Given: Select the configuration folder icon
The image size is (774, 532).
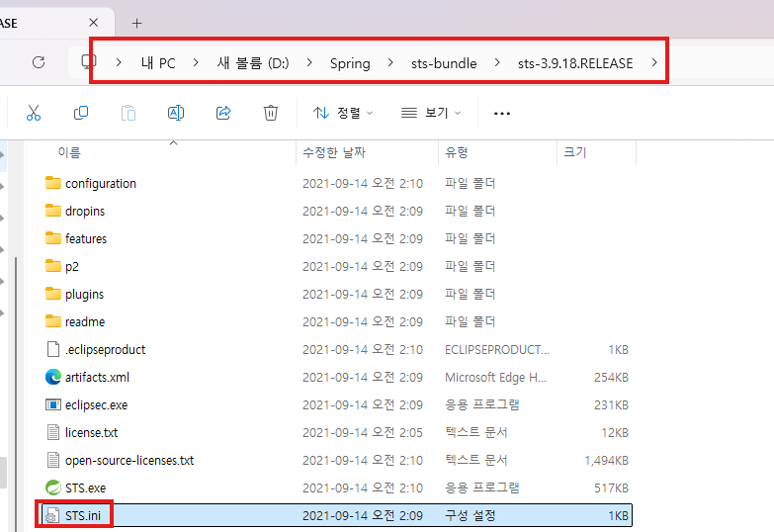Looking at the screenshot, I should [52, 183].
